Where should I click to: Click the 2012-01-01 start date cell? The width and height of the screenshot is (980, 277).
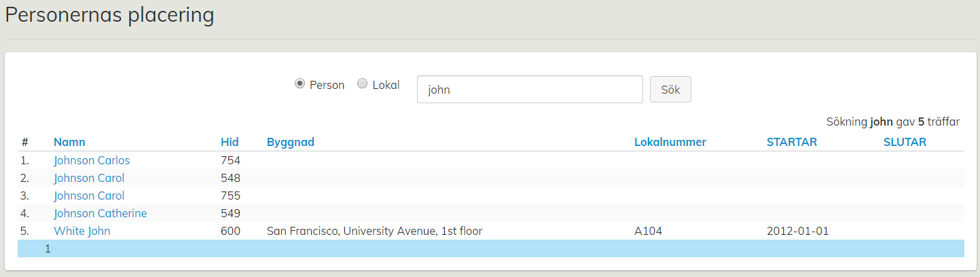click(797, 232)
